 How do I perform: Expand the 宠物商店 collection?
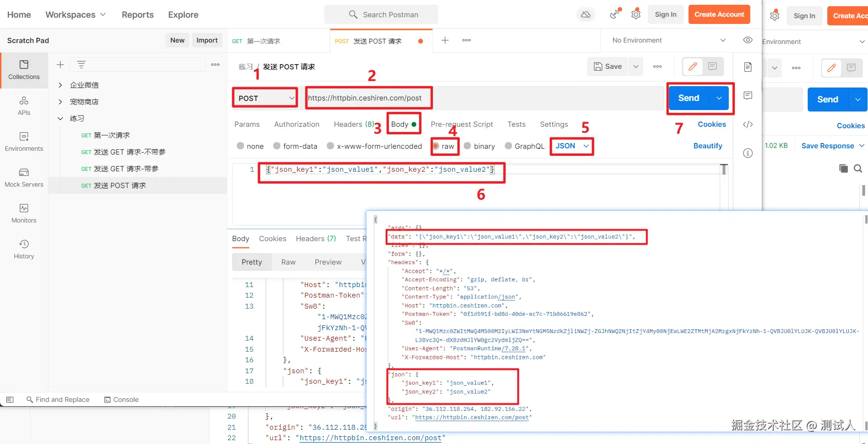(x=60, y=102)
